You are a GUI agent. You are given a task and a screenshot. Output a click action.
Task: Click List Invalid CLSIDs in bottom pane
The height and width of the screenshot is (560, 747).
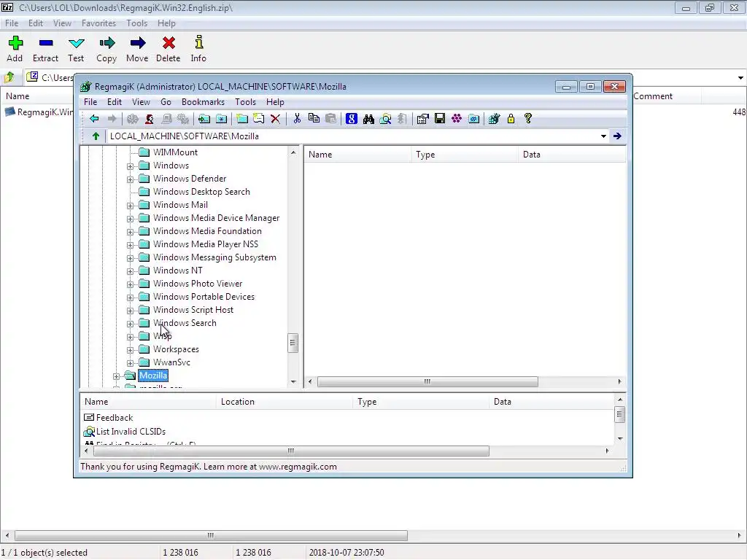coord(131,432)
